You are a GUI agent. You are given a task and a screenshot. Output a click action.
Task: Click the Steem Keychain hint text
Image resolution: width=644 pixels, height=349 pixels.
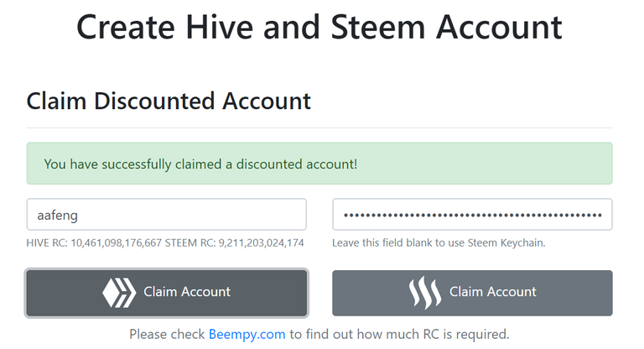[x=439, y=242]
